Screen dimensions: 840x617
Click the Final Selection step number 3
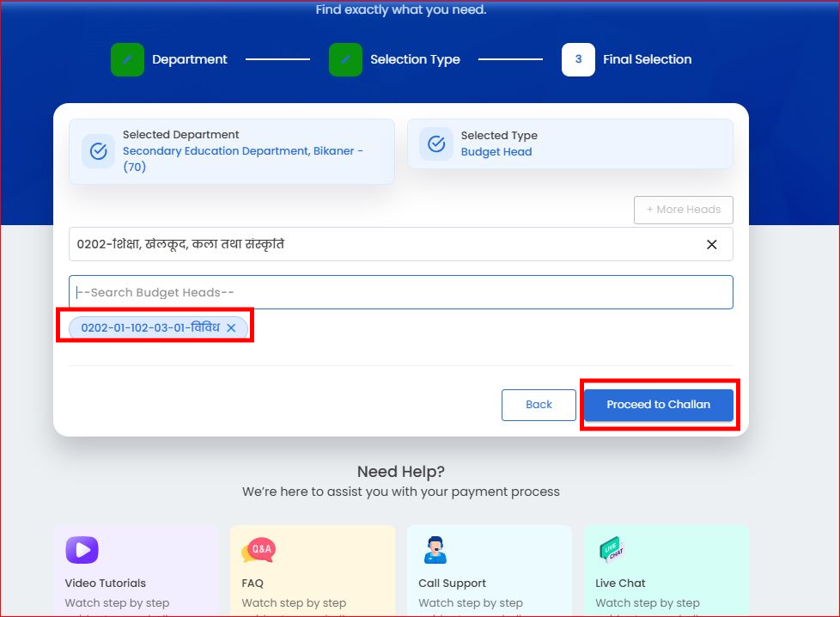click(x=578, y=59)
